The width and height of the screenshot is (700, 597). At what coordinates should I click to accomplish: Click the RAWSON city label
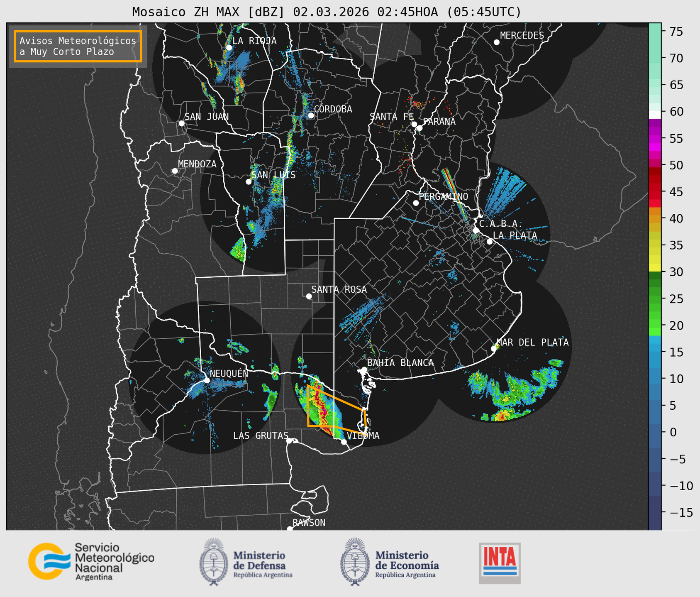[309, 523]
